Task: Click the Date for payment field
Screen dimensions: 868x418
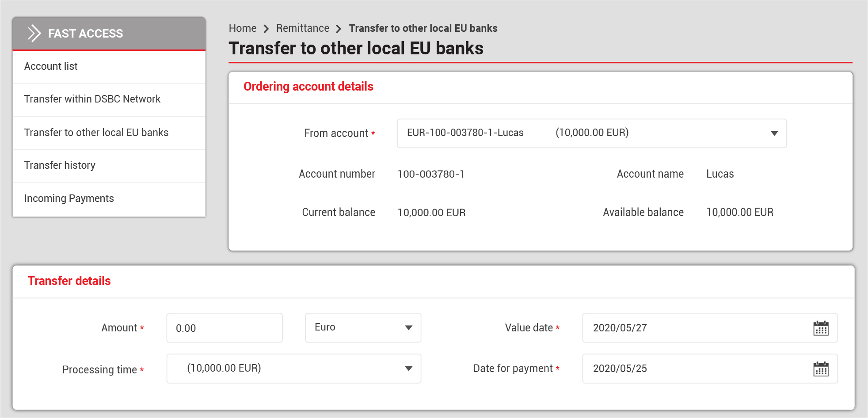Action: tap(694, 369)
